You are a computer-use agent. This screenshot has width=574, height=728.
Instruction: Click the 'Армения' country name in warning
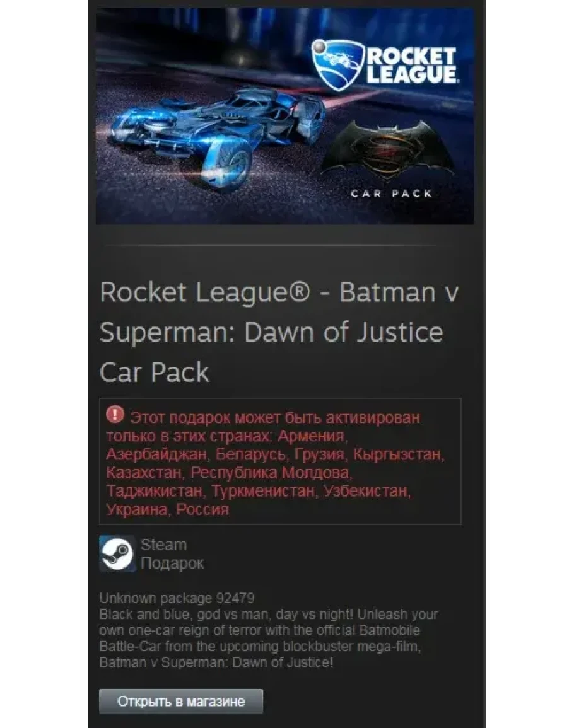[x=312, y=436]
